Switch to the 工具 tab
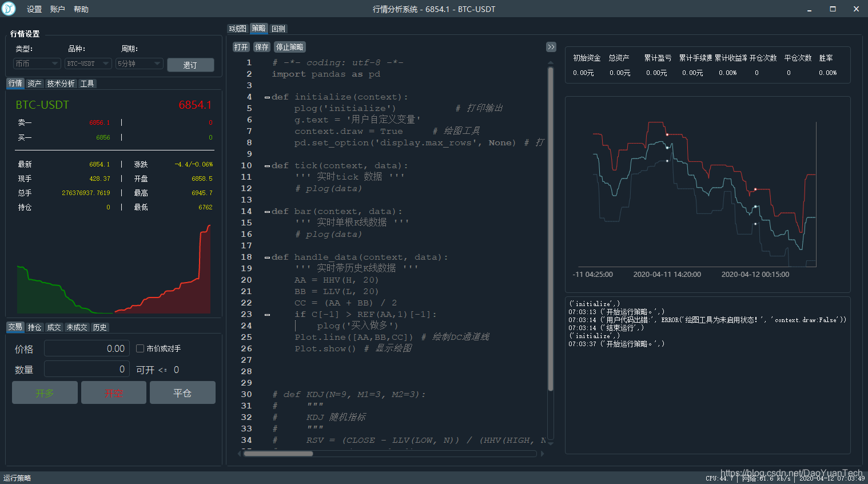 (x=87, y=84)
